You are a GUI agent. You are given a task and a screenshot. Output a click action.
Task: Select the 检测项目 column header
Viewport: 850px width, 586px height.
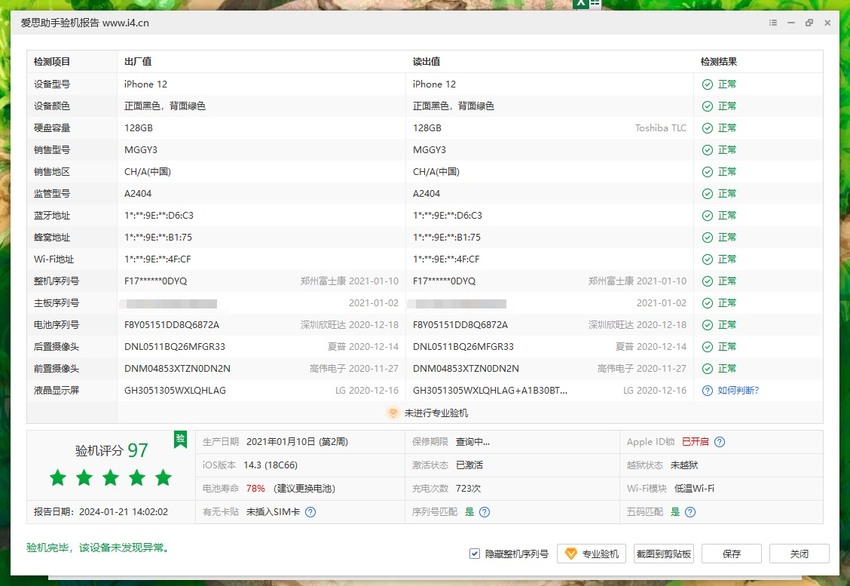(52, 62)
